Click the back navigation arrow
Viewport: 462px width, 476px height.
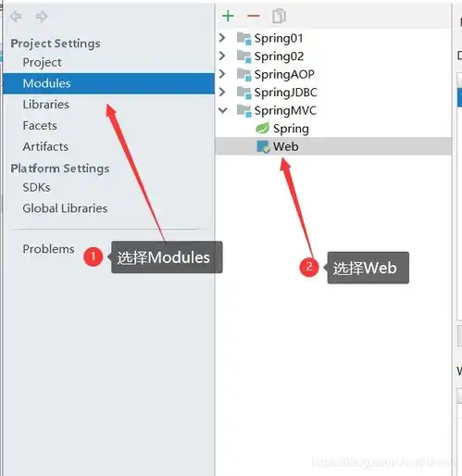pyautogui.click(x=16, y=17)
